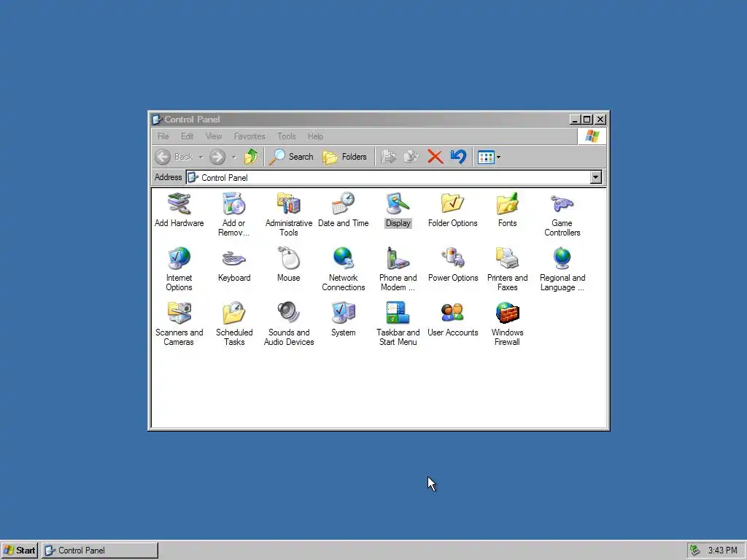This screenshot has width=747, height=560.
Task: Open Network Connections icon
Action: (343, 259)
